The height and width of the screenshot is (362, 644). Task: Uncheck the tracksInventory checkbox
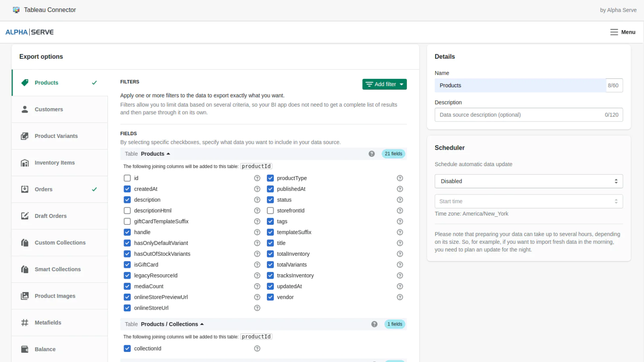[270, 276]
